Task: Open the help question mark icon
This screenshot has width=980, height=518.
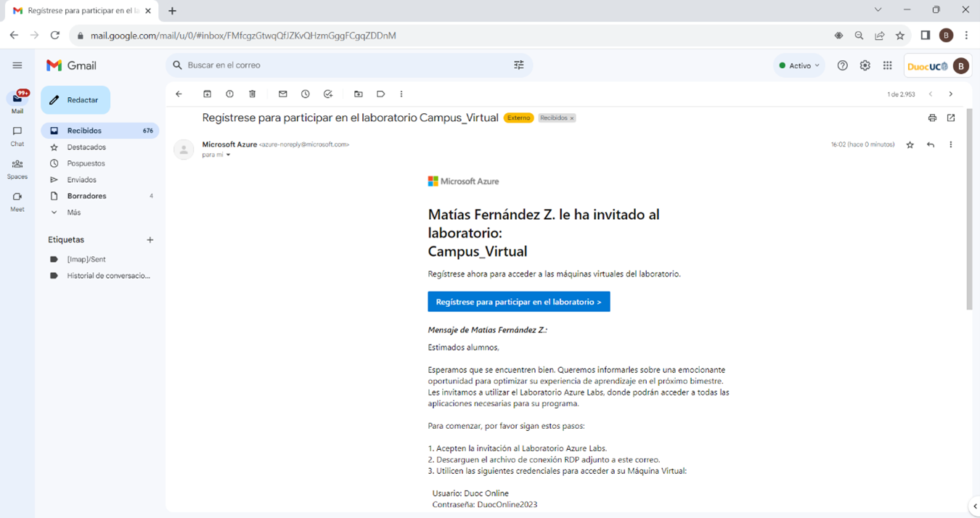Action: [842, 65]
